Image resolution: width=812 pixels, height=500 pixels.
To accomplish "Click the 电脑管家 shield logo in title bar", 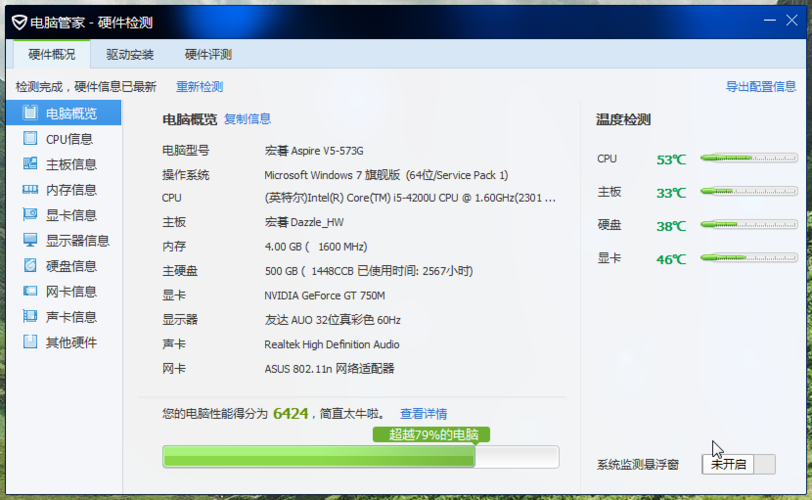I will [19, 22].
